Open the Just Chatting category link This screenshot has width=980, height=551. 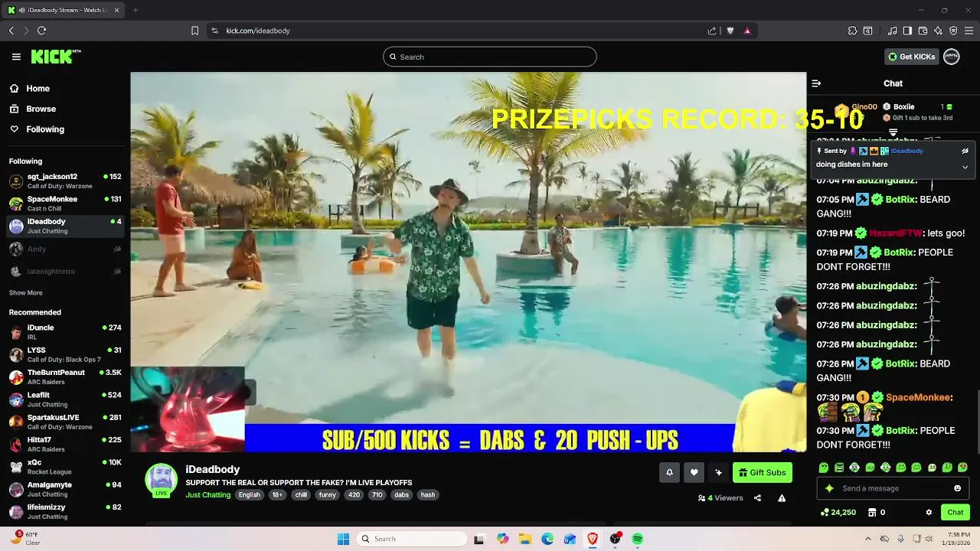coord(207,495)
